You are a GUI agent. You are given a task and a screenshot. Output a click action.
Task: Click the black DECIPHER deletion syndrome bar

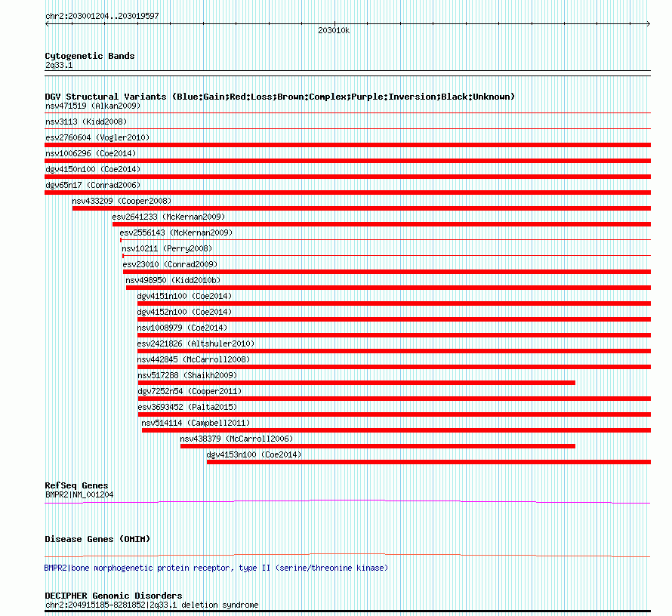pyautogui.click(x=347, y=611)
